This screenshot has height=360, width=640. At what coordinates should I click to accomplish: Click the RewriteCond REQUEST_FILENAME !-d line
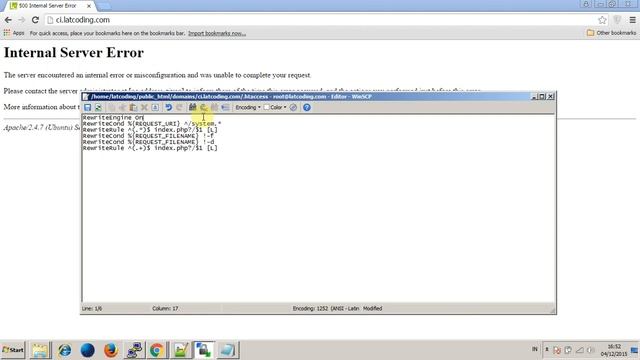[149, 142]
